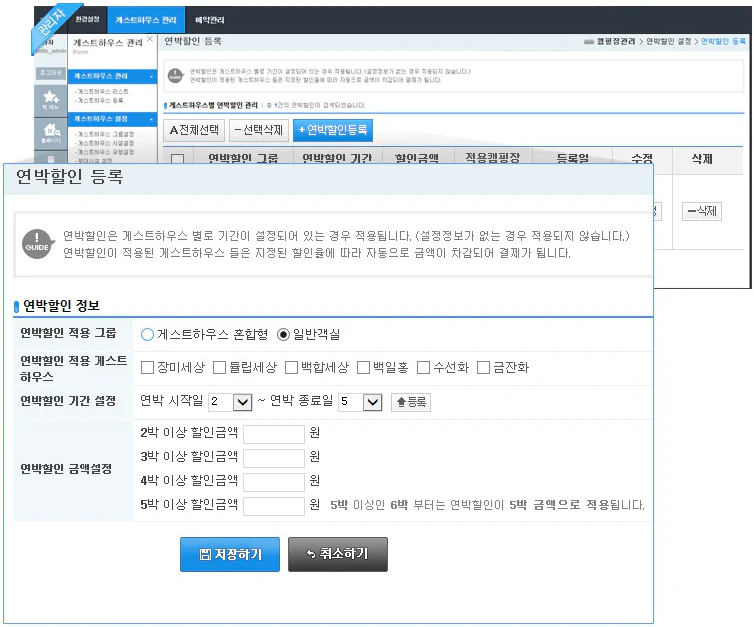754x627 pixels.
Task: Click the 등록 button beside period dropdowns
Action: (x=411, y=402)
